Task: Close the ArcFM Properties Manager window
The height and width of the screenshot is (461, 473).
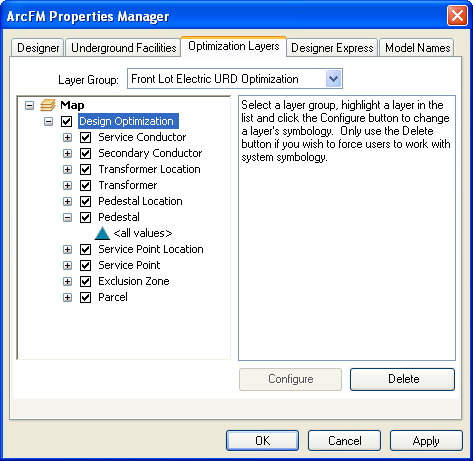Action: (x=457, y=16)
